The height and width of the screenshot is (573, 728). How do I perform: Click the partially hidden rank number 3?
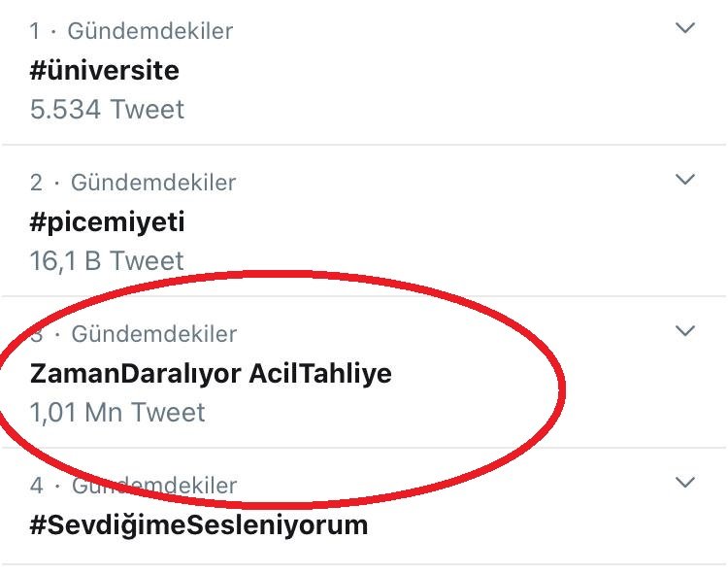pyautogui.click(x=37, y=334)
